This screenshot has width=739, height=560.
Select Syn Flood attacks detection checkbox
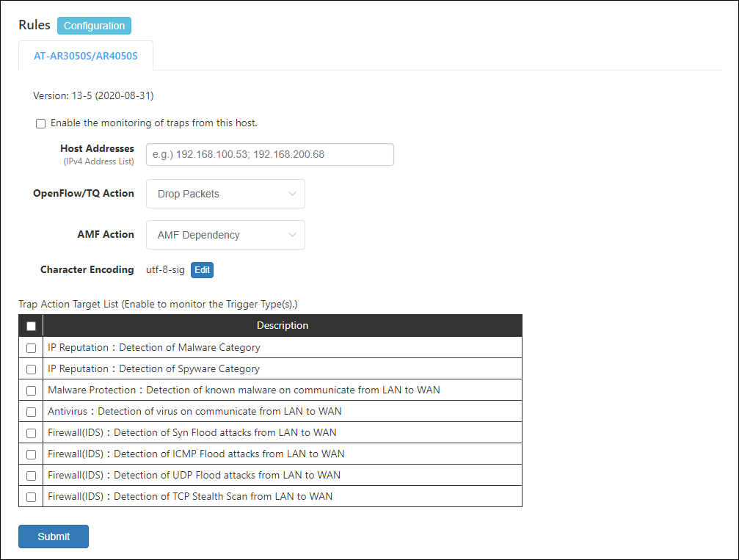(31, 433)
